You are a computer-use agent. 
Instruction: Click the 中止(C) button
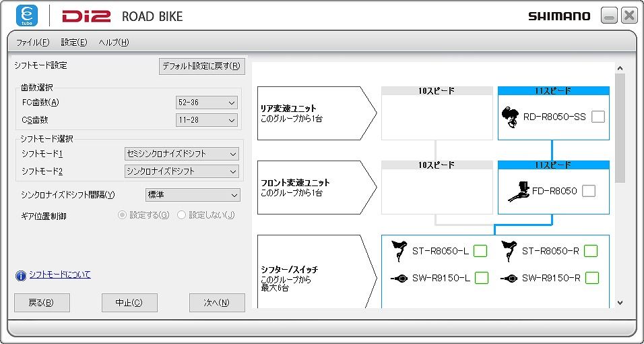coord(130,303)
